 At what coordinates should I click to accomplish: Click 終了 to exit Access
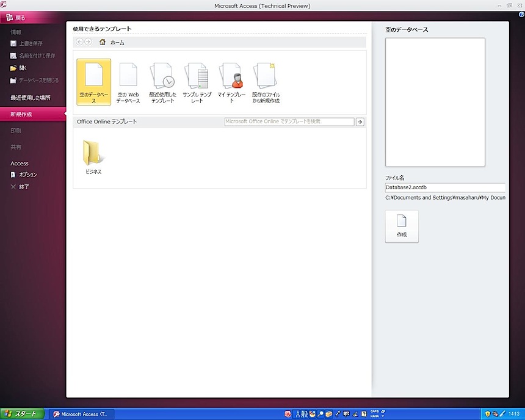click(24, 187)
